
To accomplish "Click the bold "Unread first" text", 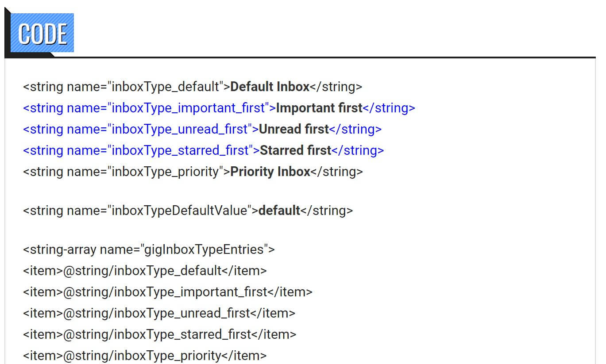I will pyautogui.click(x=293, y=129).
